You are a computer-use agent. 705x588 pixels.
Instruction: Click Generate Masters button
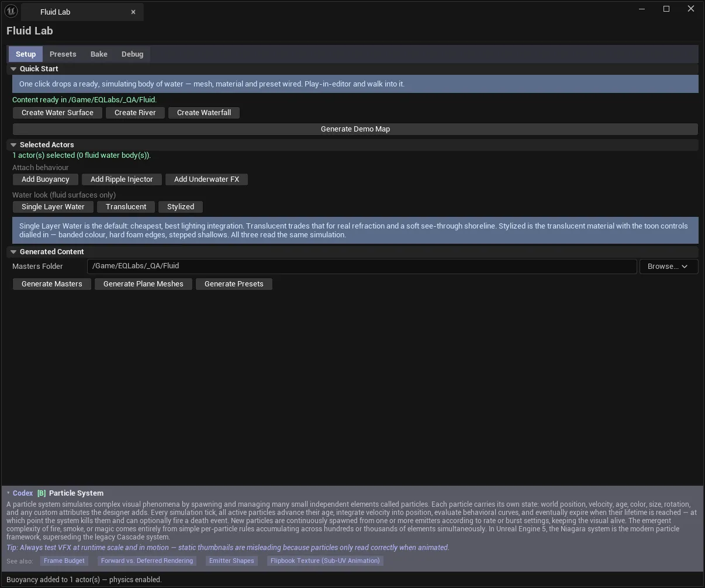pyautogui.click(x=52, y=284)
